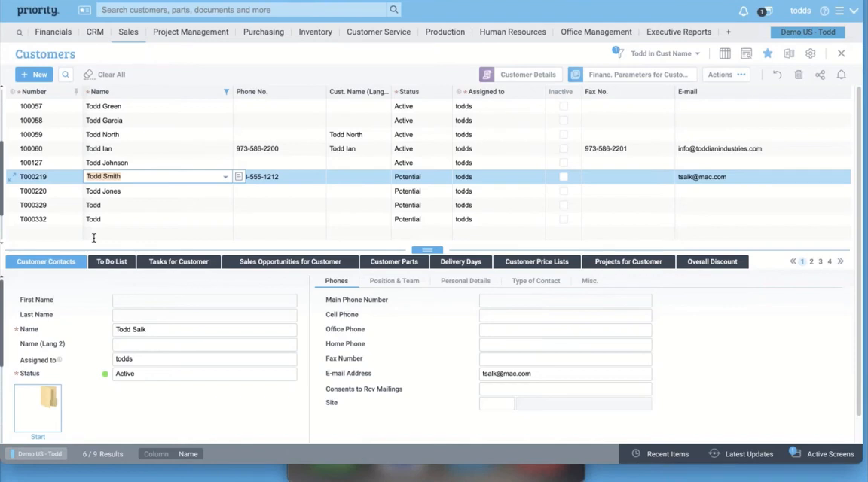The height and width of the screenshot is (482, 868).
Task: Switch to table view icon
Action: tap(725, 53)
